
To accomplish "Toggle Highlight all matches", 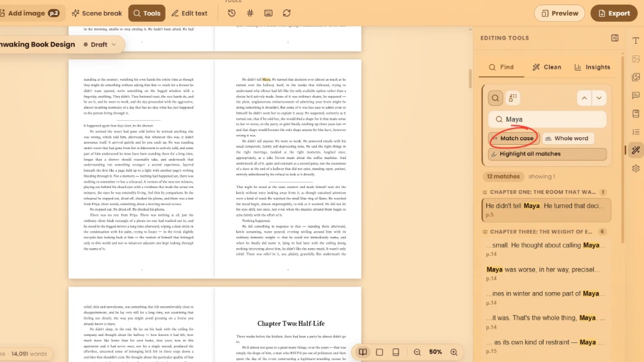I will coord(547,154).
